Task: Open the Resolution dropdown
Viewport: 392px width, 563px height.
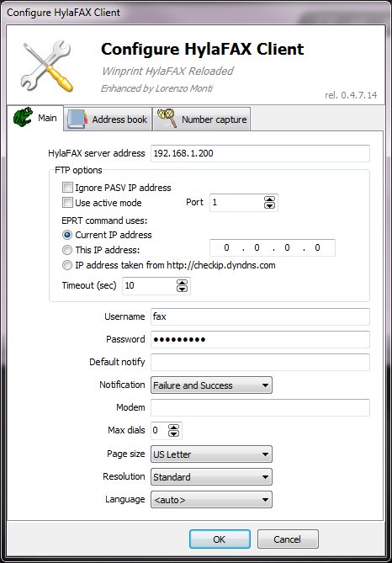Action: 211,477
